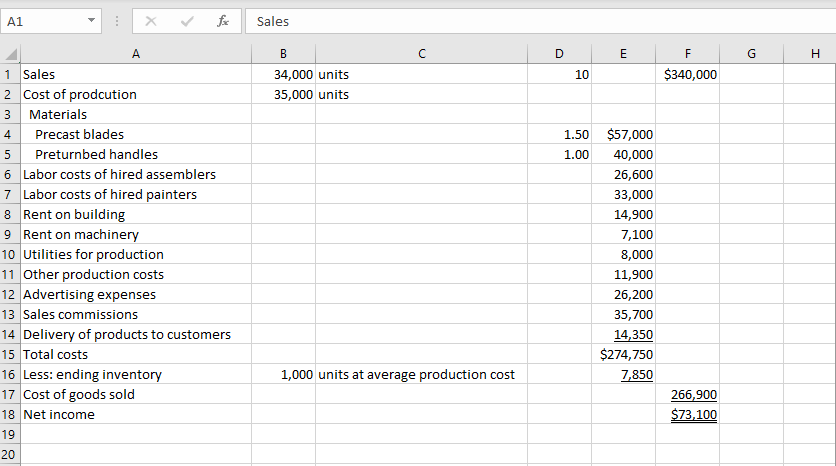836x466 pixels.
Task: Expand the Name Box dropdown arrow
Action: tap(91, 21)
